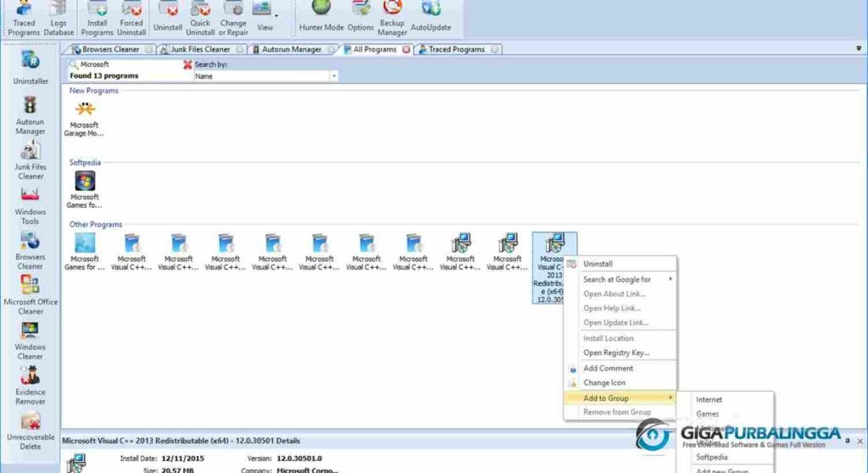The image size is (868, 473).
Task: Close the All Programs tab
Action: 406,49
